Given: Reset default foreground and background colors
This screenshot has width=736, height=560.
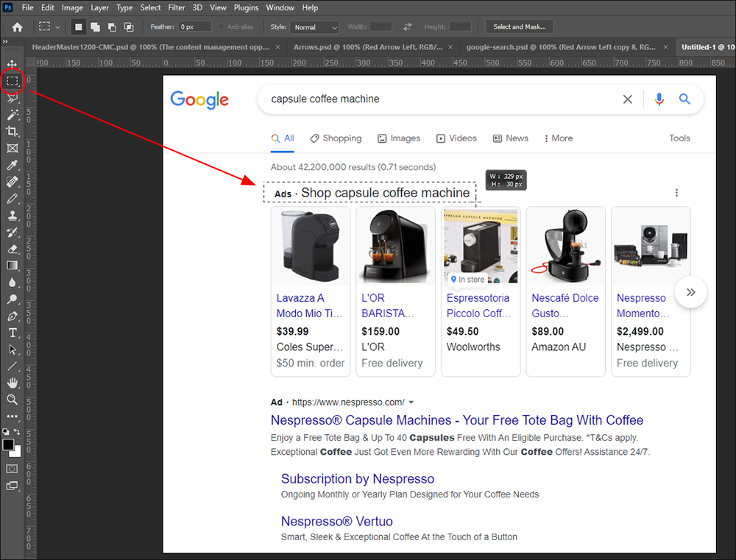Looking at the screenshot, I should click(x=5, y=431).
